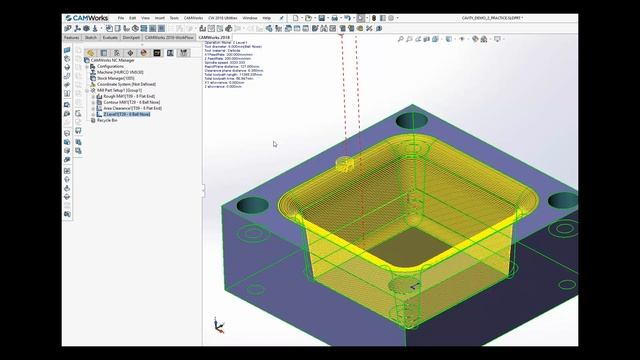Click the Zoom to Area view icon

(409, 39)
